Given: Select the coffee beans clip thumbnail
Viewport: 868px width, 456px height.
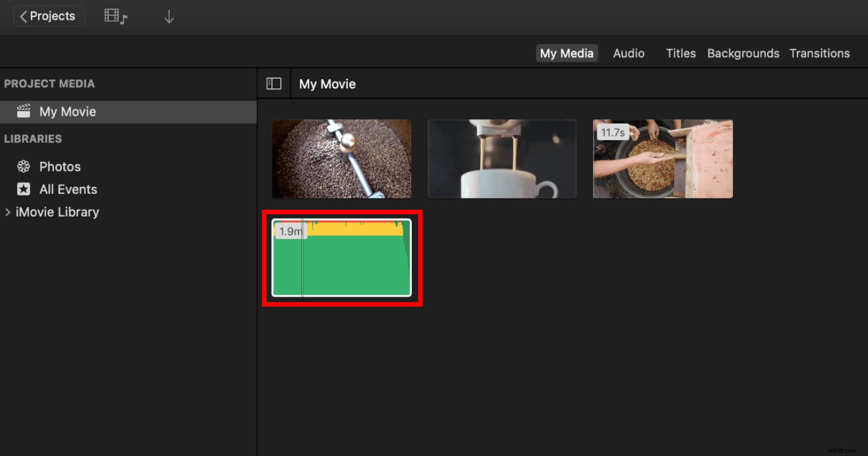Looking at the screenshot, I should pyautogui.click(x=341, y=158).
